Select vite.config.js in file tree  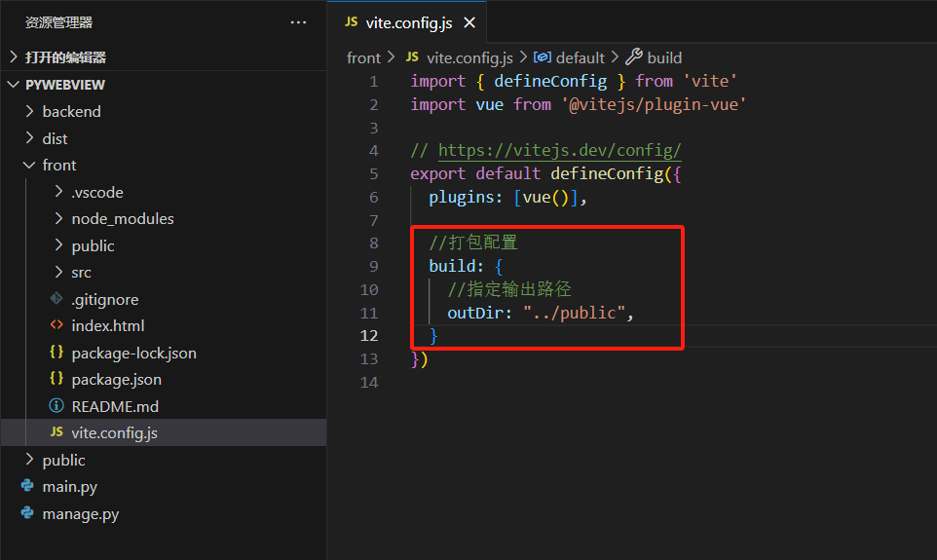pos(164,432)
